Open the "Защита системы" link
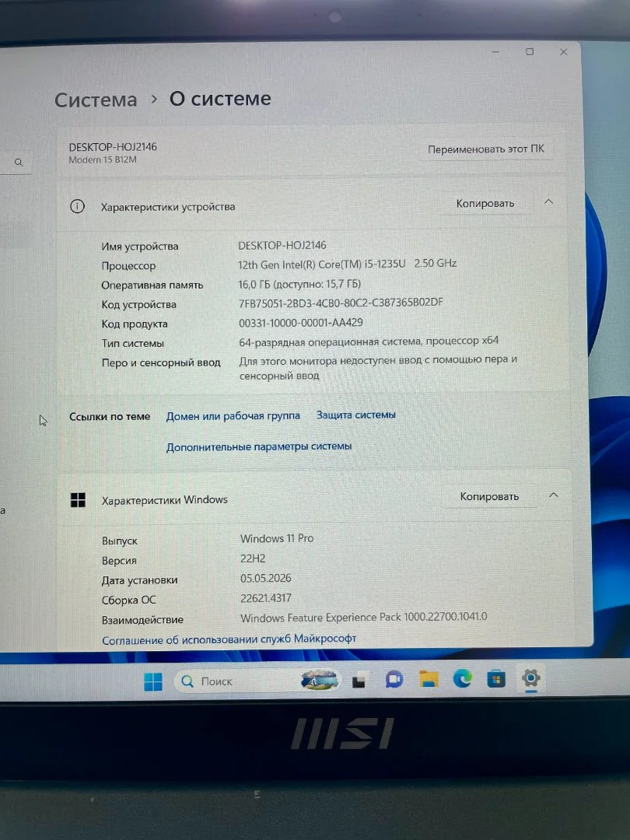Image resolution: width=630 pixels, height=840 pixels. point(355,415)
